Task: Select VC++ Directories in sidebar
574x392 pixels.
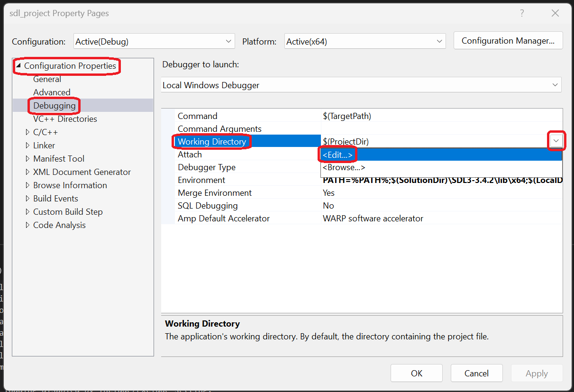Action: click(x=65, y=119)
